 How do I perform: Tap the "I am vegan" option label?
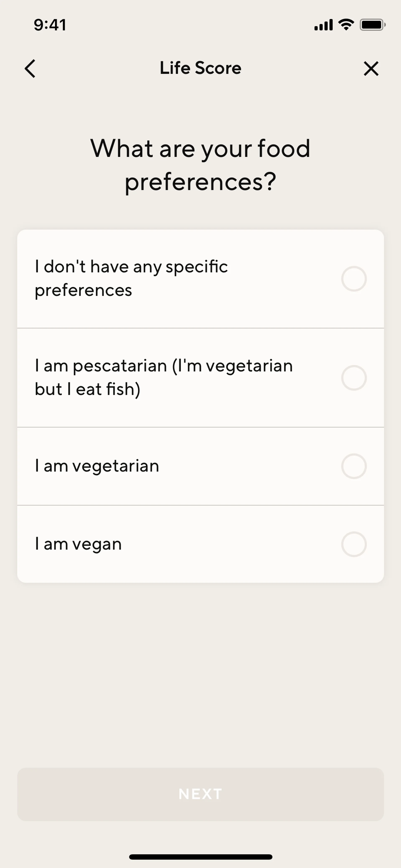pos(78,544)
